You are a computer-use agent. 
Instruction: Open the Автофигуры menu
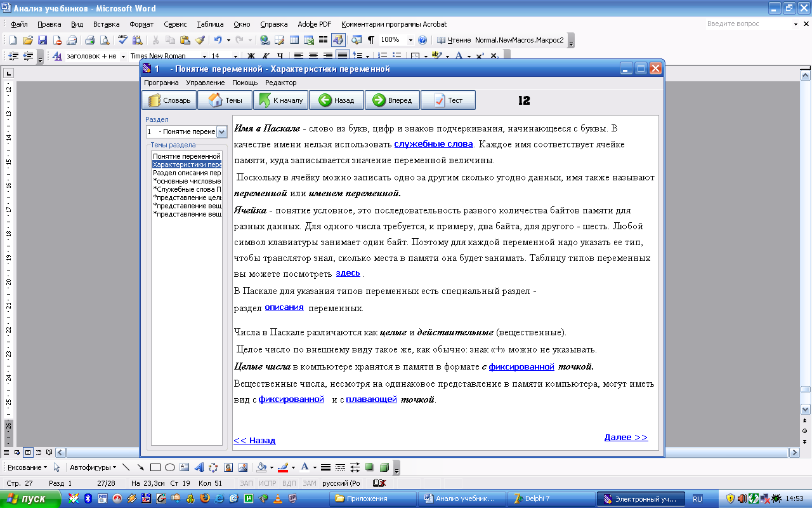[x=93, y=467]
